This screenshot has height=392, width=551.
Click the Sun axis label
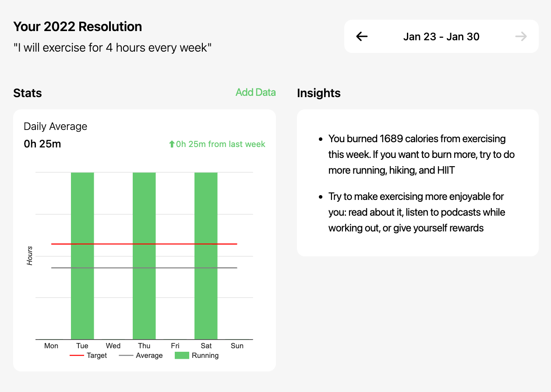point(237,346)
